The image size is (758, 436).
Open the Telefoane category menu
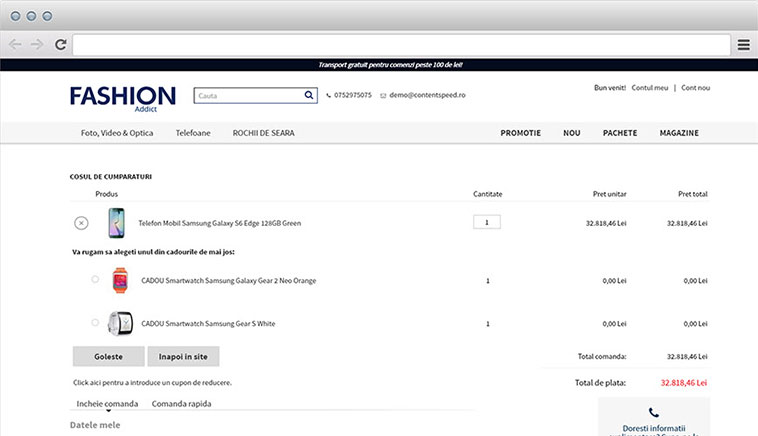click(193, 133)
